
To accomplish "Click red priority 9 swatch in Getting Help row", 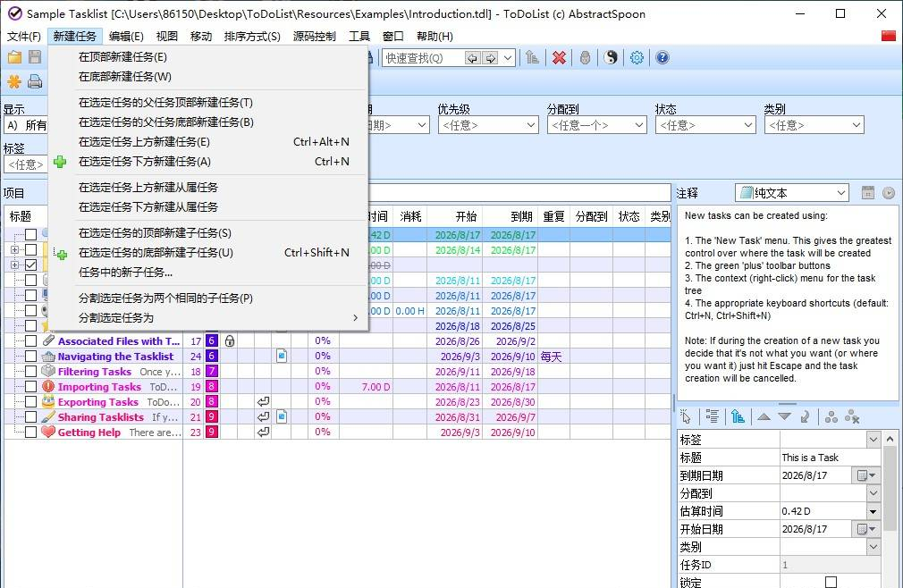I will (x=212, y=433).
